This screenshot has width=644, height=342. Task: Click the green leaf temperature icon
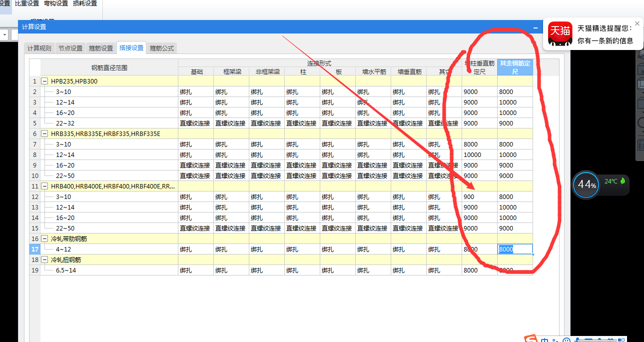pos(623,181)
